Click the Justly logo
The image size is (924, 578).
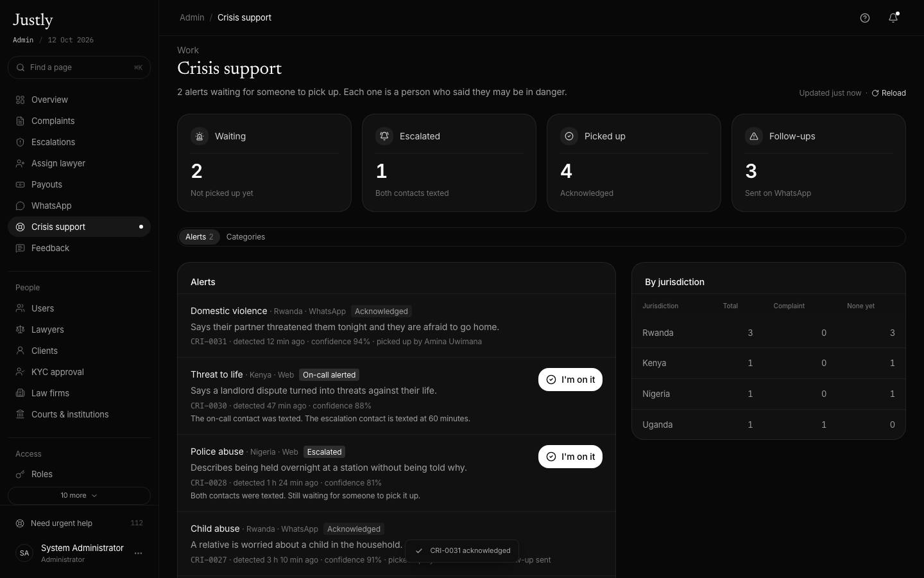(x=33, y=21)
